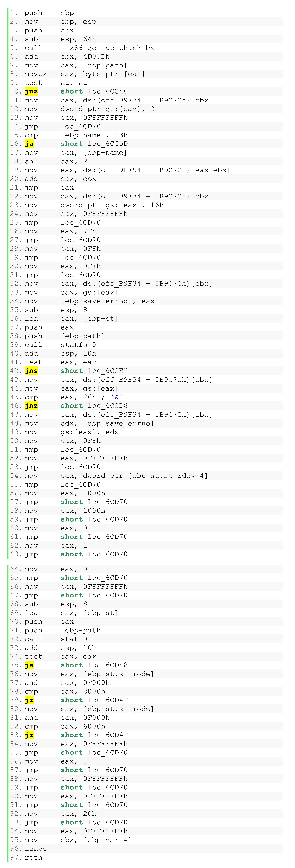Image resolution: width=295 pixels, height=868 pixels.
Task: Follow 'loc_6CD4F' target on line 83
Action: pyautogui.click(x=108, y=735)
